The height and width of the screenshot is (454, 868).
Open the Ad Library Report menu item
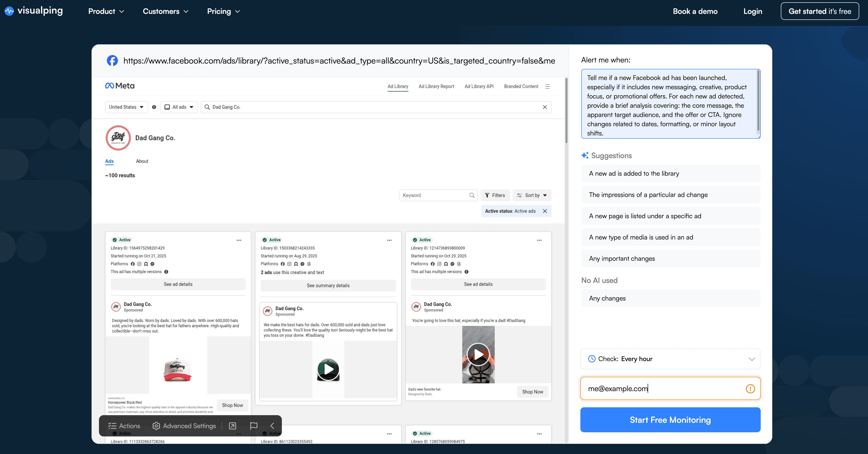tap(436, 86)
